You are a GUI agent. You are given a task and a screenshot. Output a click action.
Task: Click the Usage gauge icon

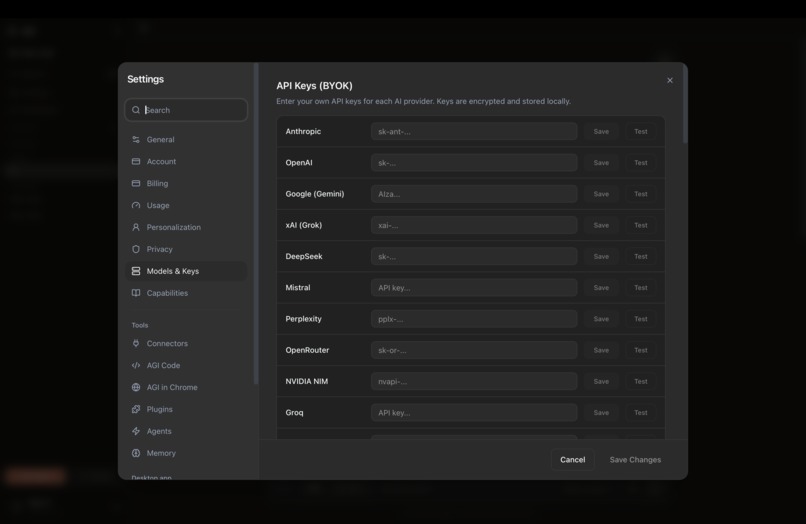(x=136, y=205)
